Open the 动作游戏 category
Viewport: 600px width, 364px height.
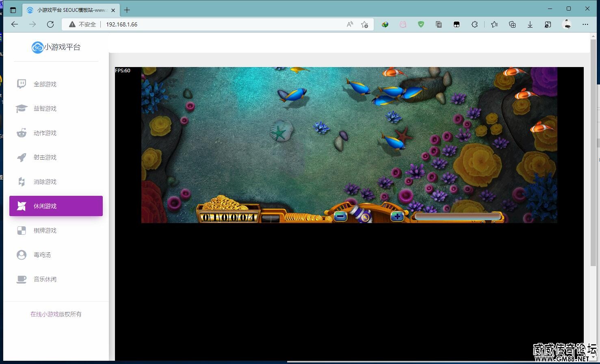click(56, 133)
